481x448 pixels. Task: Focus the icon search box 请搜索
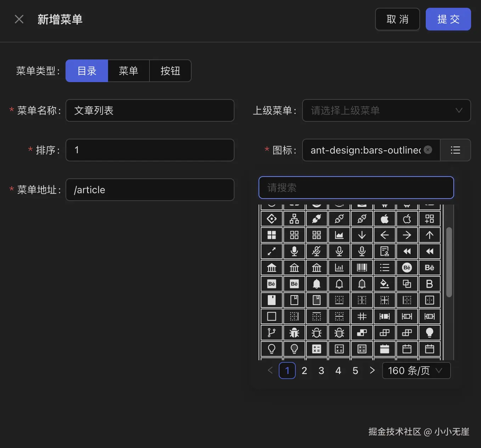356,188
